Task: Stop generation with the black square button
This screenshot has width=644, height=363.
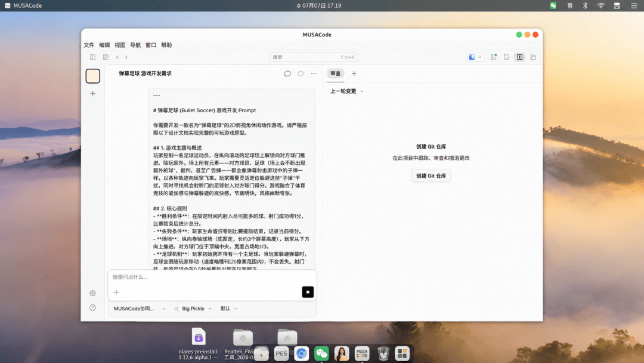Action: (308, 292)
